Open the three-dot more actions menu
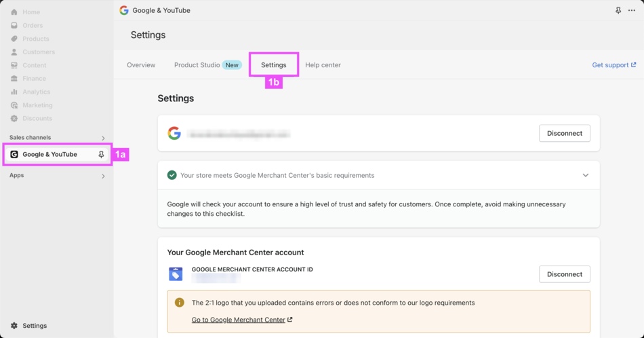This screenshot has height=338, width=644. tap(632, 11)
